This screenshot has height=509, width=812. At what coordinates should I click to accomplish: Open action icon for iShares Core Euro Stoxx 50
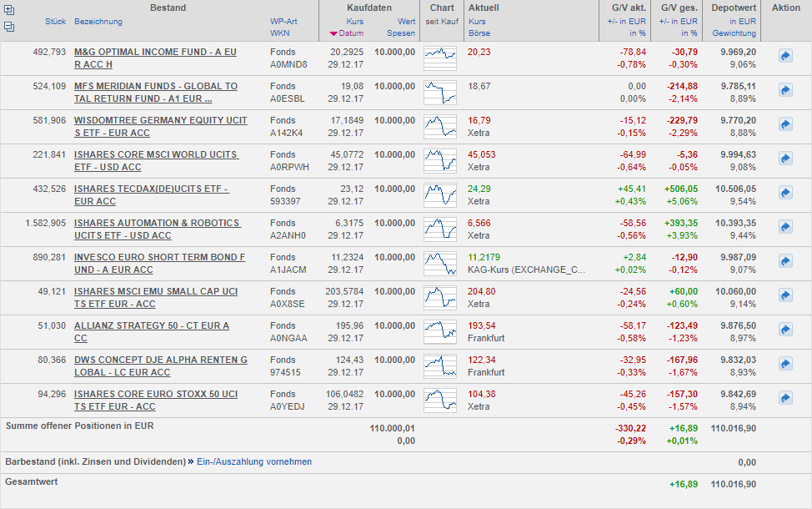coord(785,397)
